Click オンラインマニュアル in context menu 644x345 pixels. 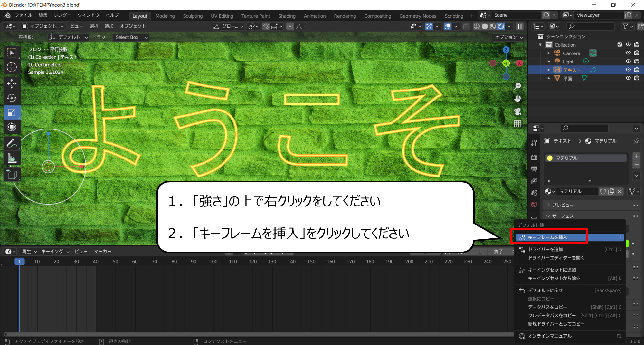[x=570, y=336]
